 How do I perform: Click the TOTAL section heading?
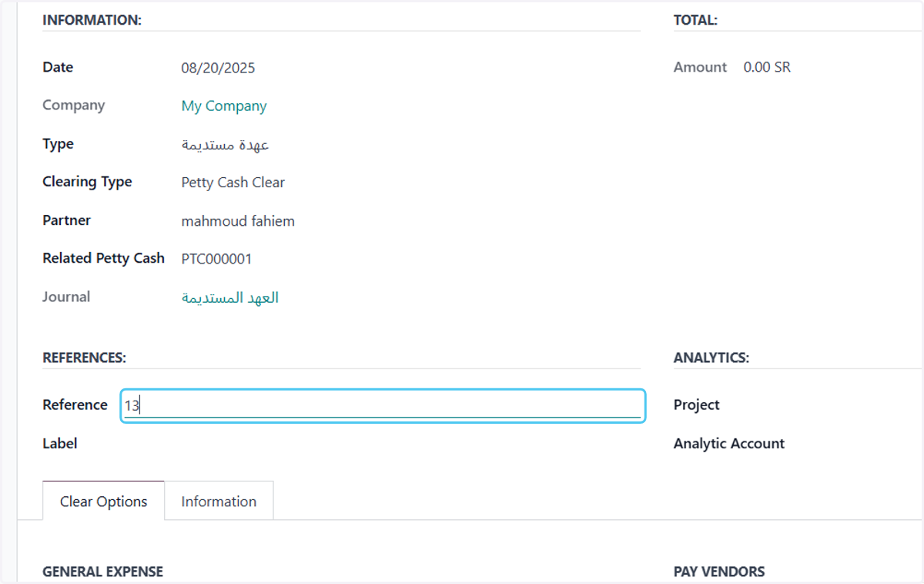[695, 21]
